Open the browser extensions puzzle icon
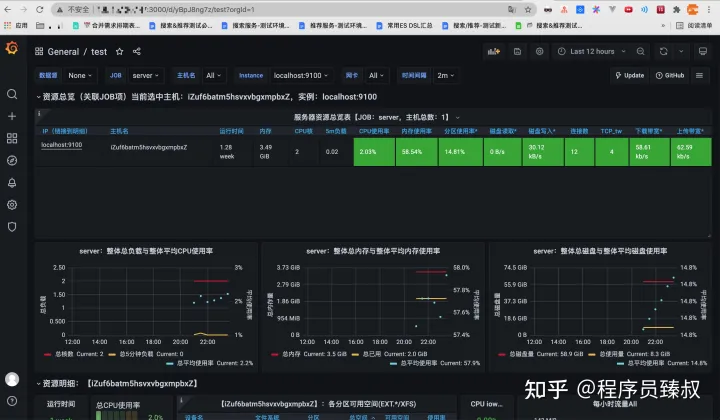This screenshot has height=420, width=720. (676, 9)
